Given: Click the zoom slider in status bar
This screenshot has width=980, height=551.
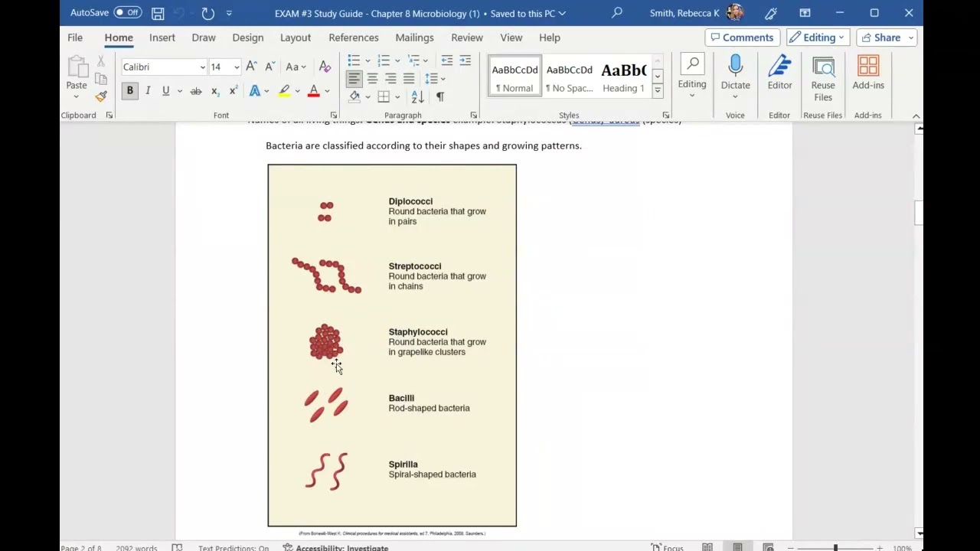Looking at the screenshot, I should pyautogui.click(x=835, y=548).
